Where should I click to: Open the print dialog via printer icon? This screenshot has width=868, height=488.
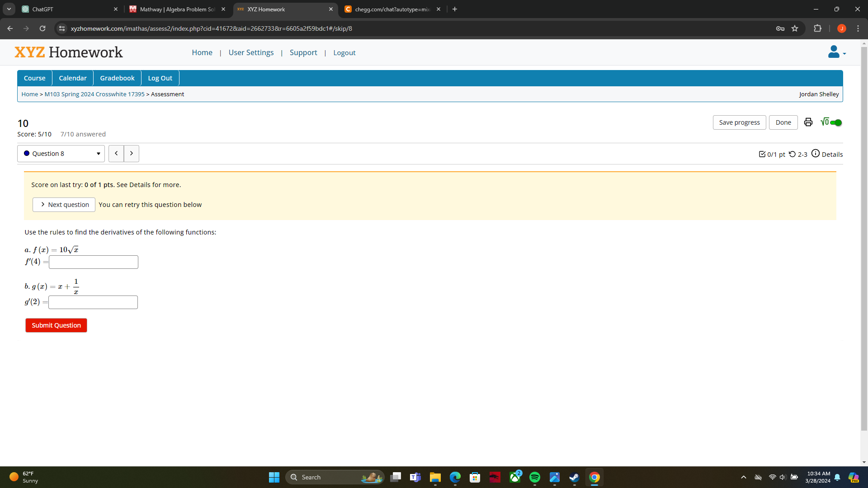point(808,122)
